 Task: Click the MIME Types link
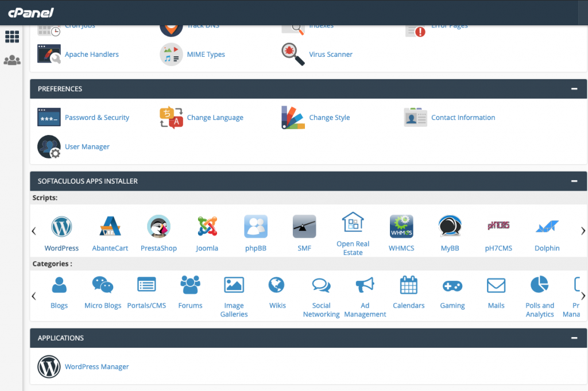(206, 55)
